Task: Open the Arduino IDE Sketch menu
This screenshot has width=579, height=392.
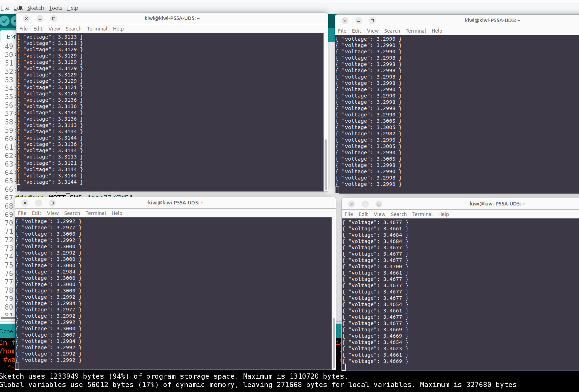Action: pos(35,8)
